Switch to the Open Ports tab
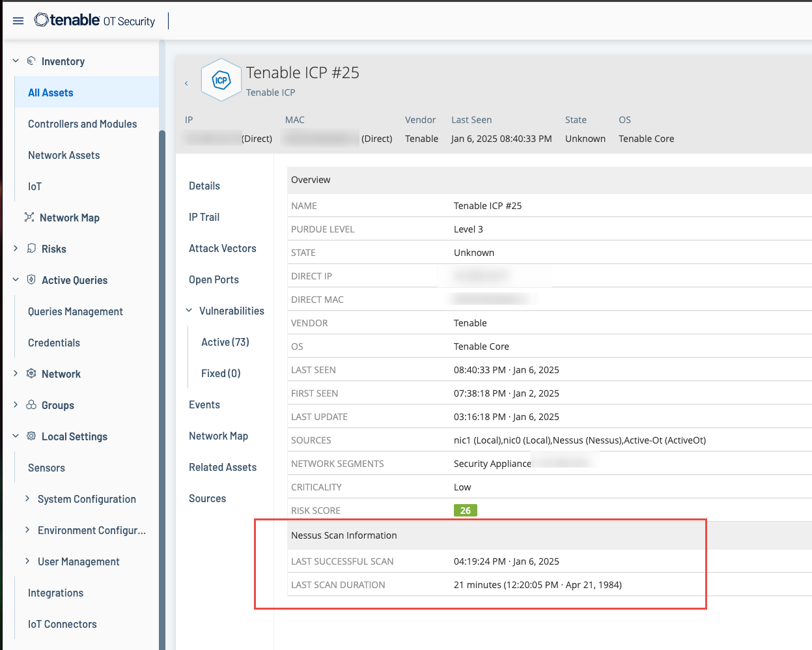This screenshot has width=812, height=650. pyautogui.click(x=214, y=279)
